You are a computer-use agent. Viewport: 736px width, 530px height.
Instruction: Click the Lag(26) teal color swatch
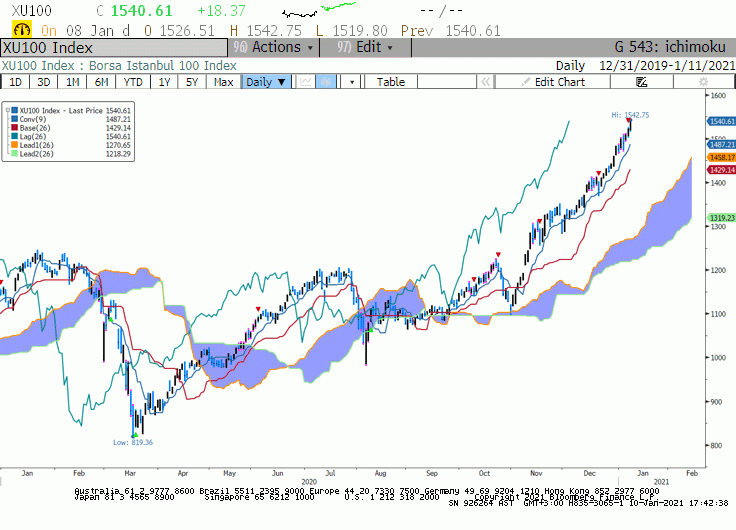15,137
